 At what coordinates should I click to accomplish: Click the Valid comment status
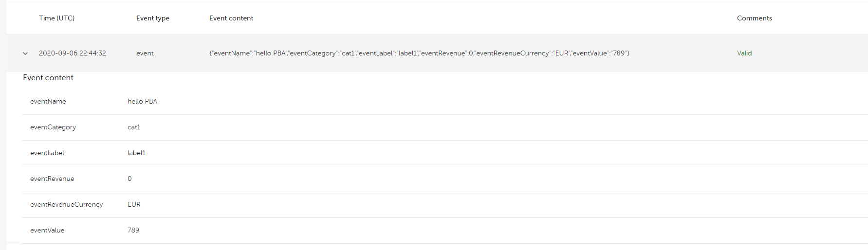[x=744, y=53]
